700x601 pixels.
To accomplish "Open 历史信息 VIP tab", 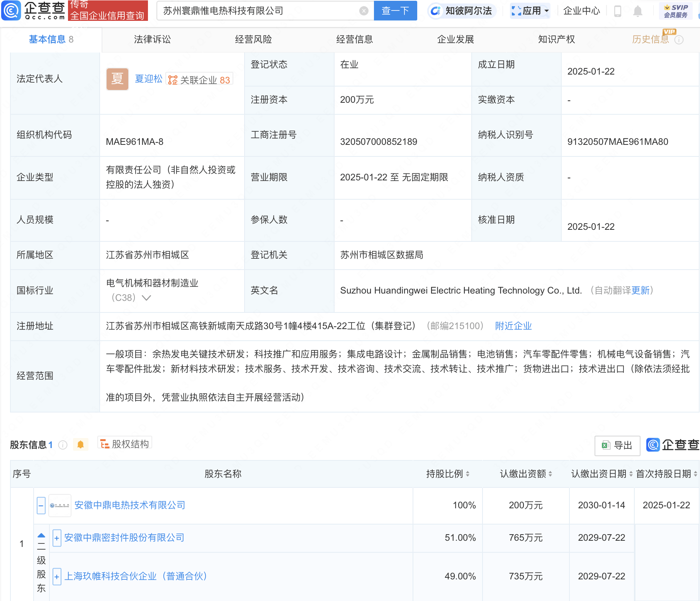I will [650, 39].
